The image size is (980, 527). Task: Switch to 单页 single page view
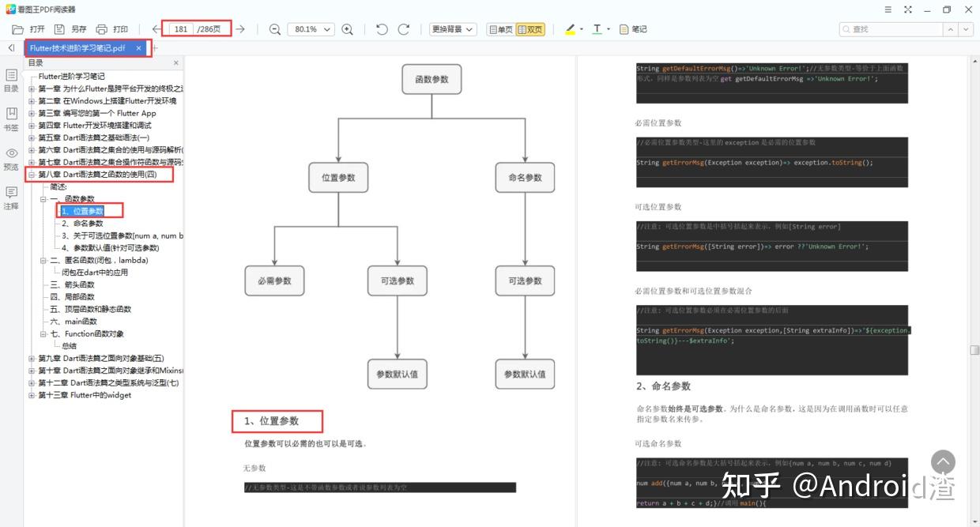500,29
